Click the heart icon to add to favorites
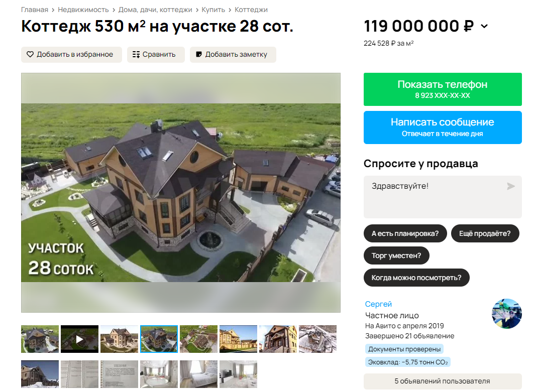The width and height of the screenshot is (534, 392). pyautogui.click(x=30, y=54)
